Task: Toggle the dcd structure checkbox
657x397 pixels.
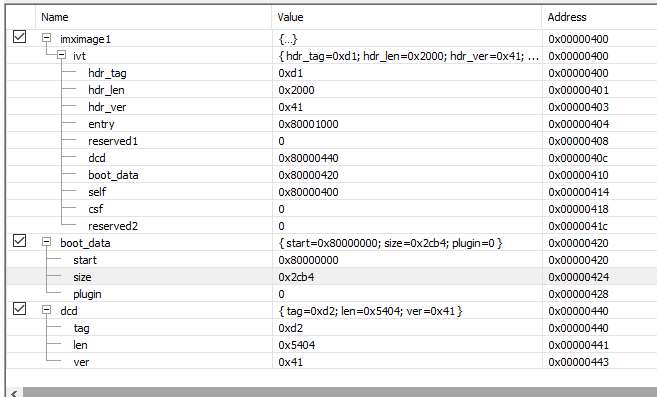Action: click(20, 309)
